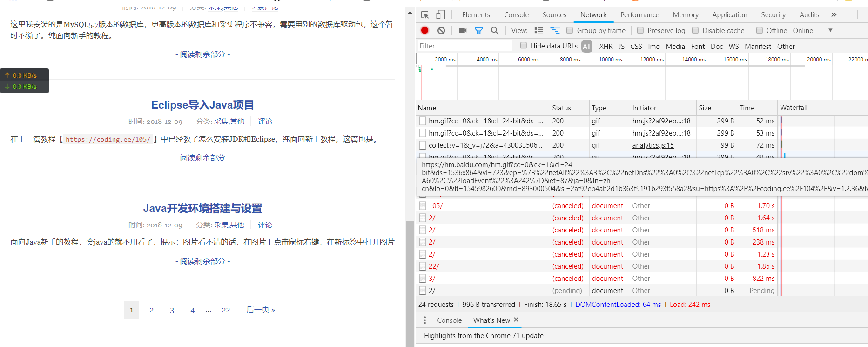Stop recording the network log
The height and width of the screenshot is (347, 868).
pos(424,30)
